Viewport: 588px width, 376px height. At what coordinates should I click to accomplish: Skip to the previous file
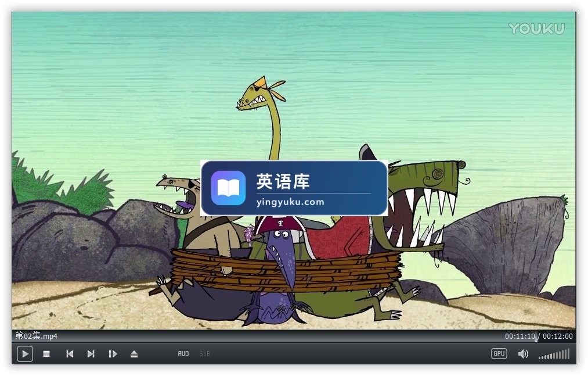(x=70, y=354)
